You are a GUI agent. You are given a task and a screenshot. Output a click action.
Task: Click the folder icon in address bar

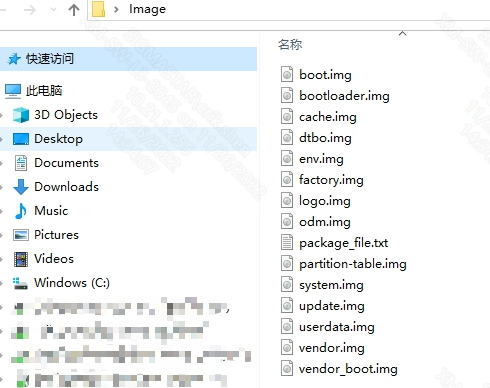click(x=98, y=9)
